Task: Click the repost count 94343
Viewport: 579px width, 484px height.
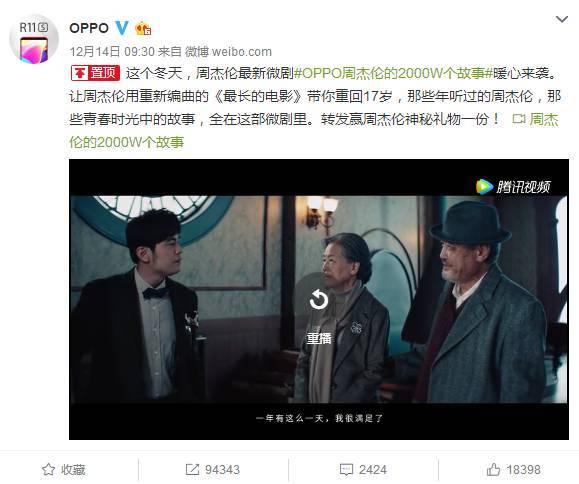Action: (222, 470)
